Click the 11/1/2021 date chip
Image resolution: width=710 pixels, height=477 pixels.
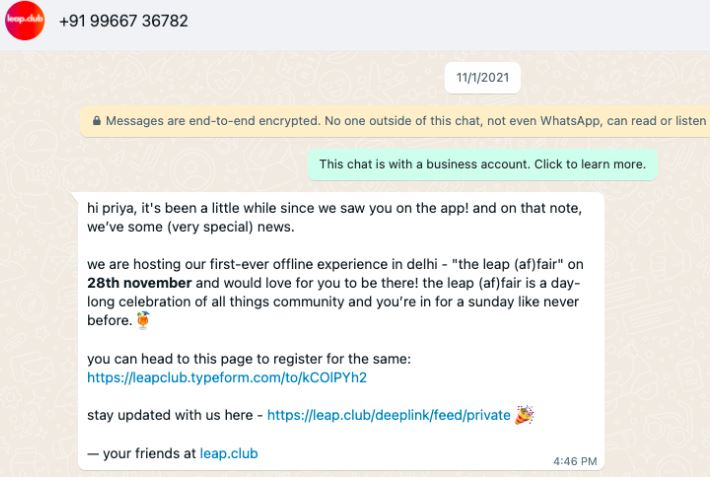point(483,77)
